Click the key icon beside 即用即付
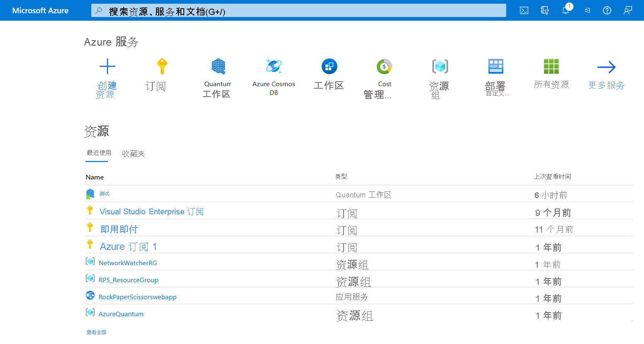The height and width of the screenshot is (344, 644). 90,227
